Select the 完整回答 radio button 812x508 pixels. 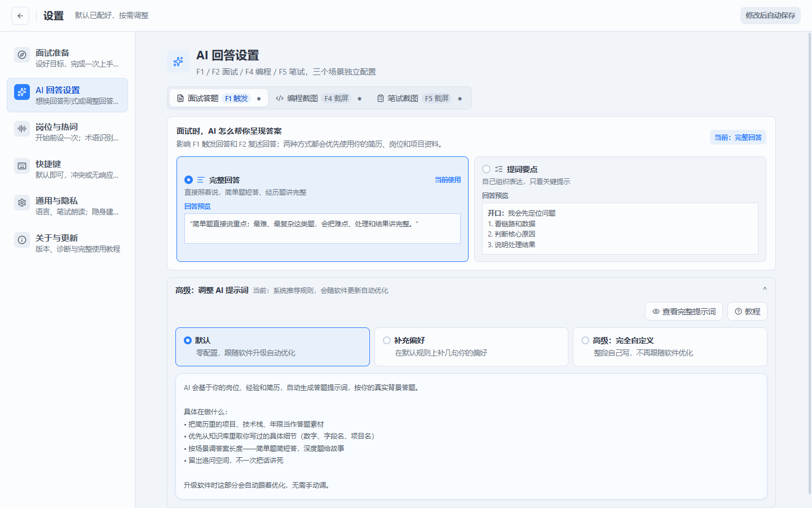pos(189,180)
